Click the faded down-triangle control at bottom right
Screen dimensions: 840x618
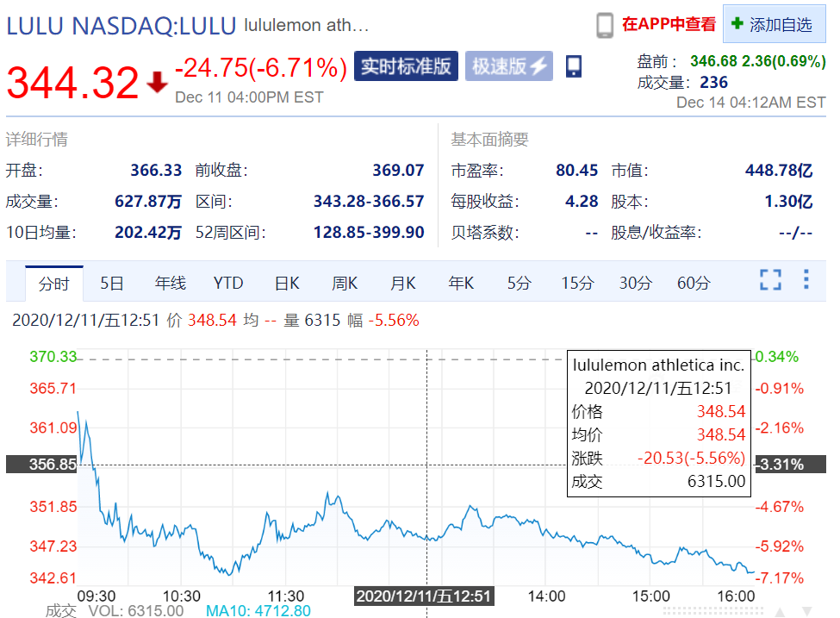pos(806,612)
